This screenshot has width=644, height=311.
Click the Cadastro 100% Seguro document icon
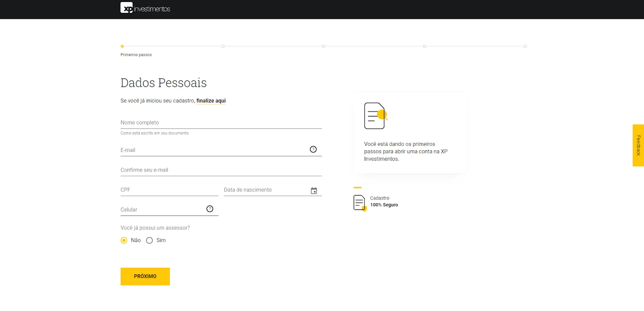coord(360,203)
